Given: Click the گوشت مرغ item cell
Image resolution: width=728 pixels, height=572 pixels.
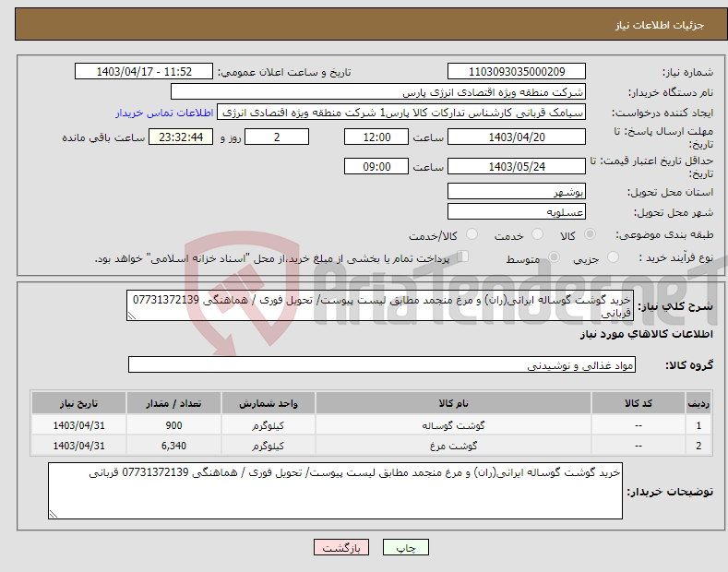Looking at the screenshot, I should (x=454, y=446).
